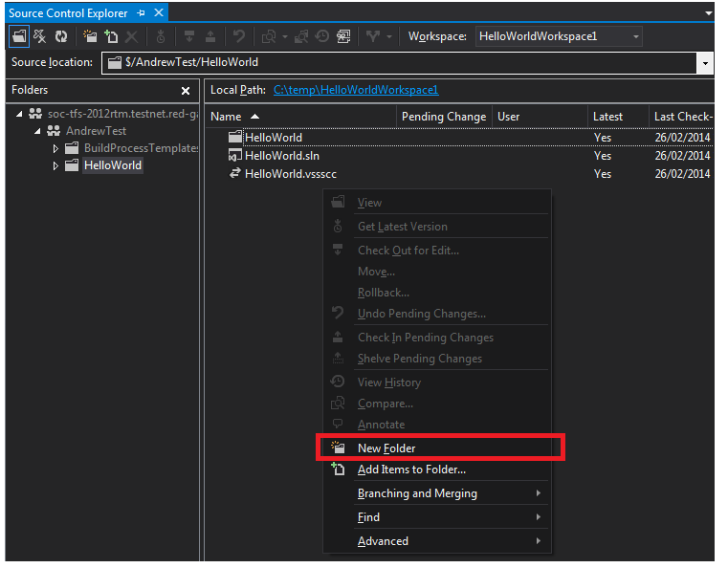Select New Folder from context menu
This screenshot has height=568, width=728.
point(386,448)
